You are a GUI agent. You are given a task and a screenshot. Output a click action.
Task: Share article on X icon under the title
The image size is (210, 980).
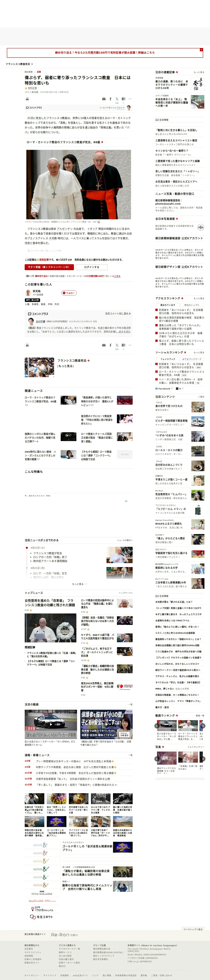click(117, 99)
